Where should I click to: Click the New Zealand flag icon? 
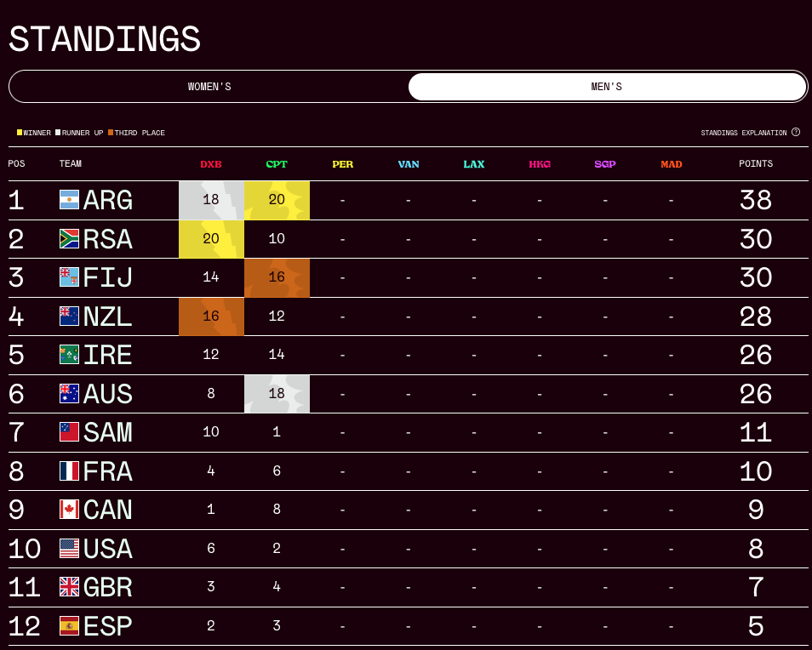coord(70,316)
